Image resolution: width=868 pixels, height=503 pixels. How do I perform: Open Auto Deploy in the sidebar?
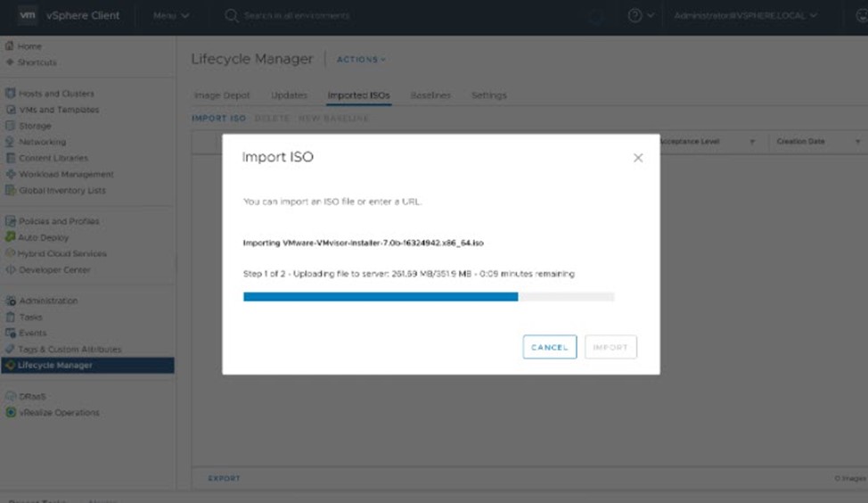tap(43, 237)
